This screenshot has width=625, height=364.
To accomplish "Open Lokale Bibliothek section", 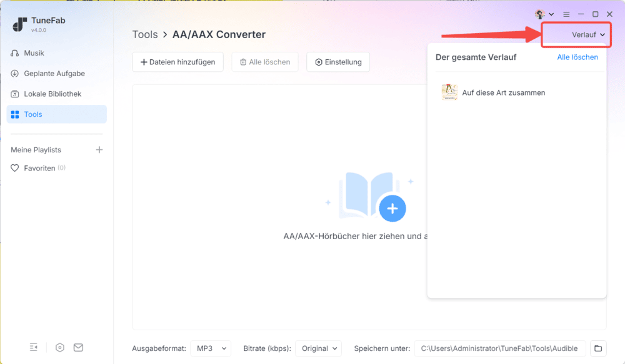I will pos(52,94).
